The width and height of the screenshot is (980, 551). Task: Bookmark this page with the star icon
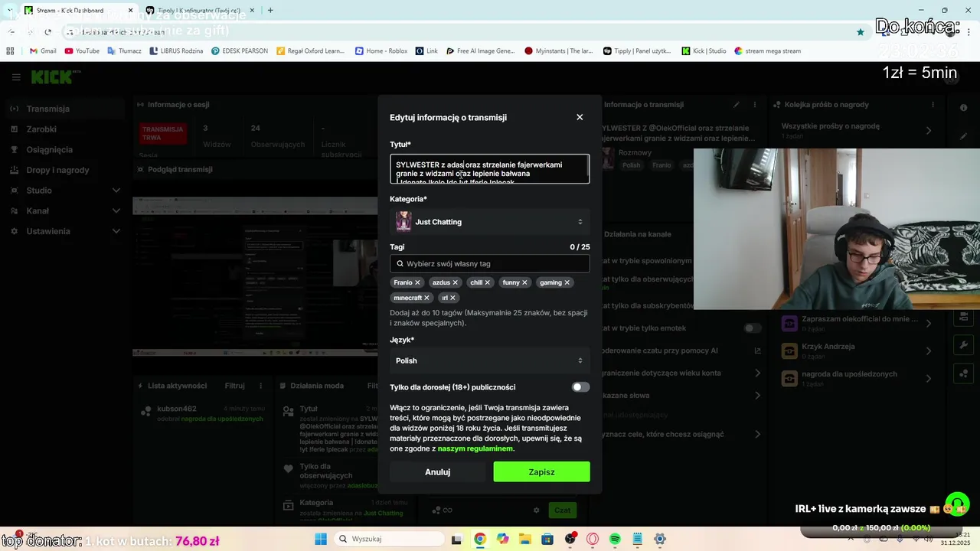(x=861, y=32)
